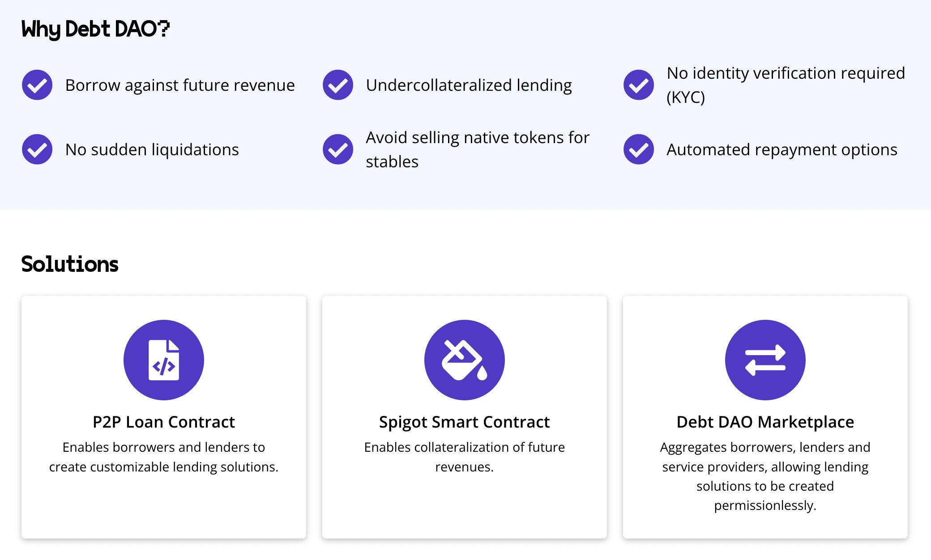Click the checkmark beside Borrow against future revenue
Viewport: 931px width, 560px height.
(37, 85)
